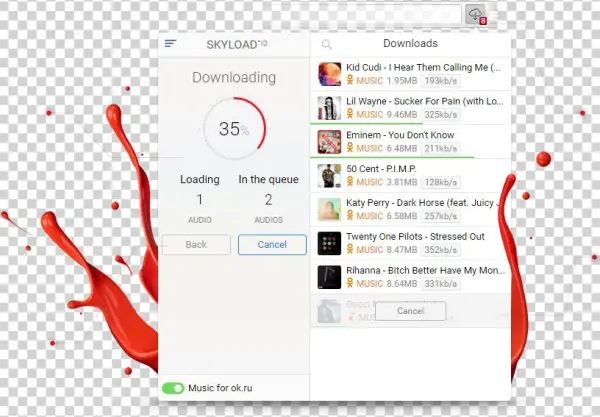Click the 3.81MB file size
600x417 pixels.
click(x=402, y=182)
